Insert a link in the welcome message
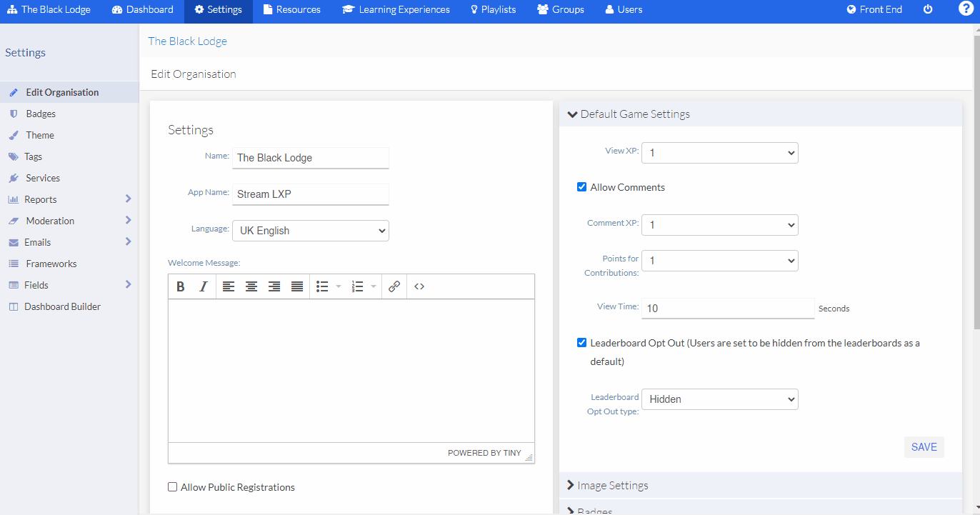 [x=394, y=286]
